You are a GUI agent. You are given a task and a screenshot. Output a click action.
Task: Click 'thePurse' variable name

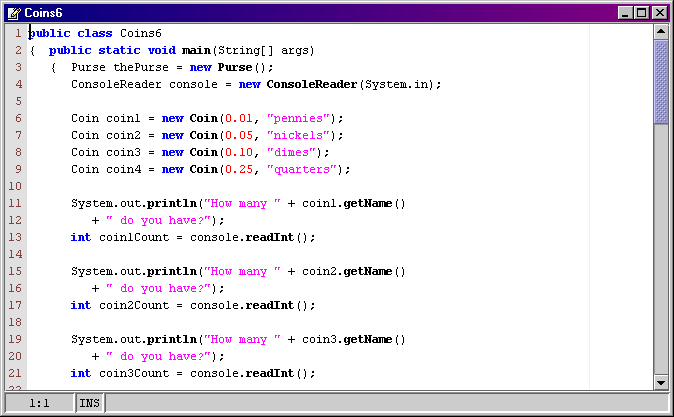tap(141, 67)
